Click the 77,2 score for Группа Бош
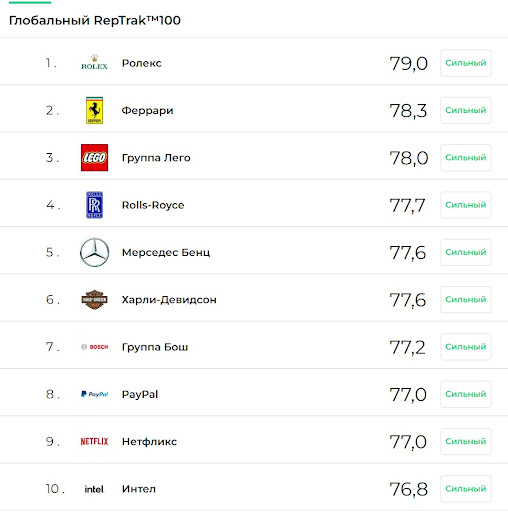 click(x=407, y=347)
